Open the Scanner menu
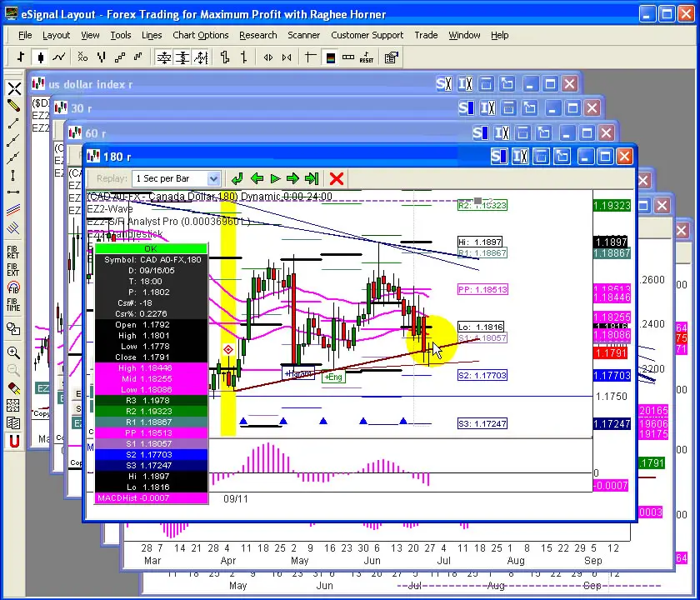The image size is (700, 600). click(303, 35)
